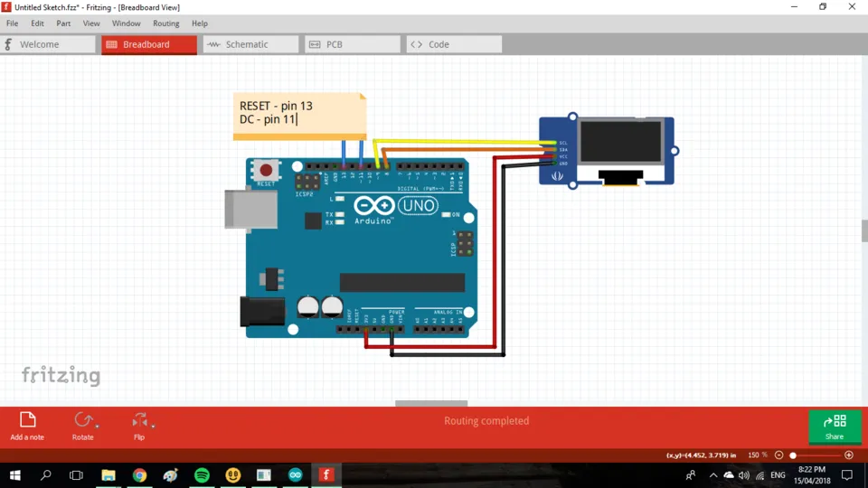Open Spotify from taskbar

pos(202,475)
